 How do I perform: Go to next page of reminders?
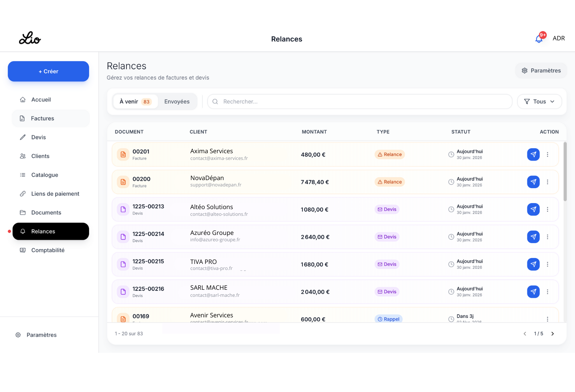(x=552, y=334)
